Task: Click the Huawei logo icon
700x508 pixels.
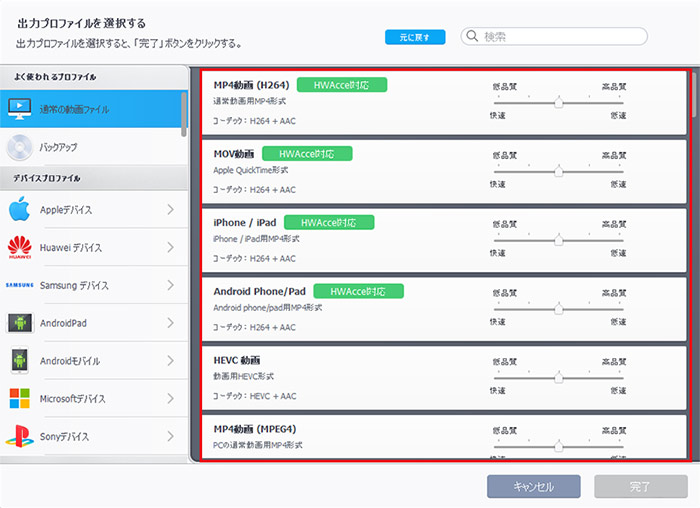Action: 20,247
